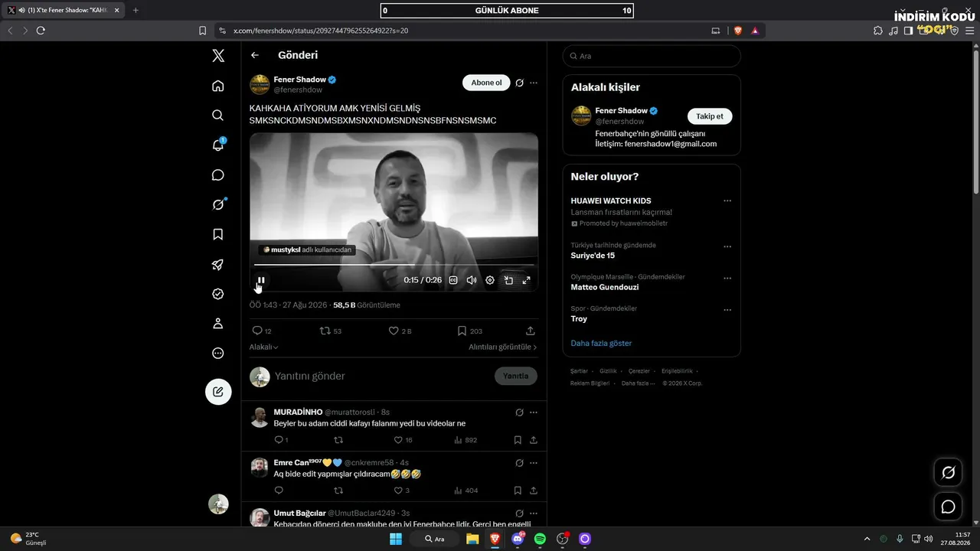Go back with the Gönderi arrow

tap(255, 55)
